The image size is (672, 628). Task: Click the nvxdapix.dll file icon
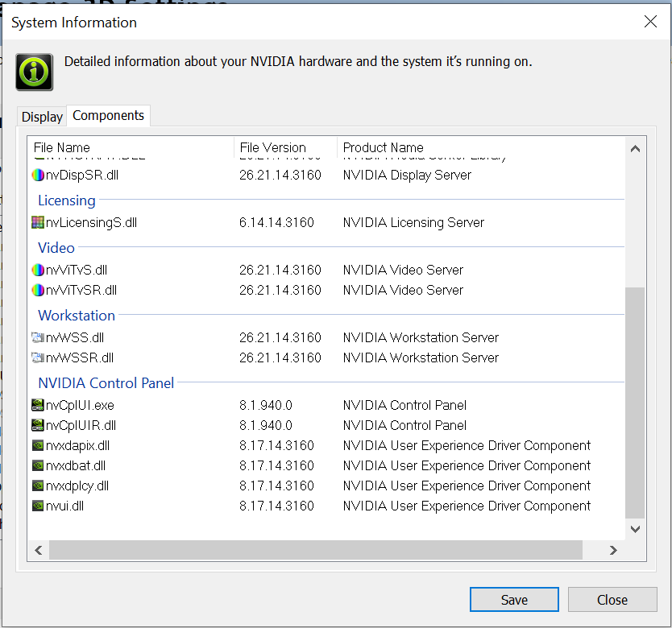coord(38,445)
